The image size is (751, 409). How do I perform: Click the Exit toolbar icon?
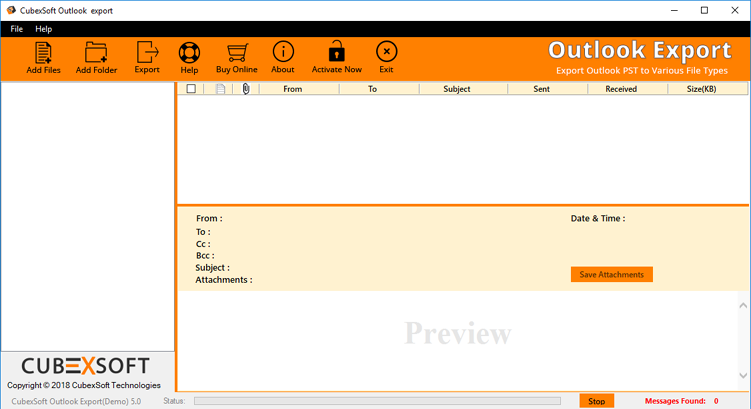point(386,53)
